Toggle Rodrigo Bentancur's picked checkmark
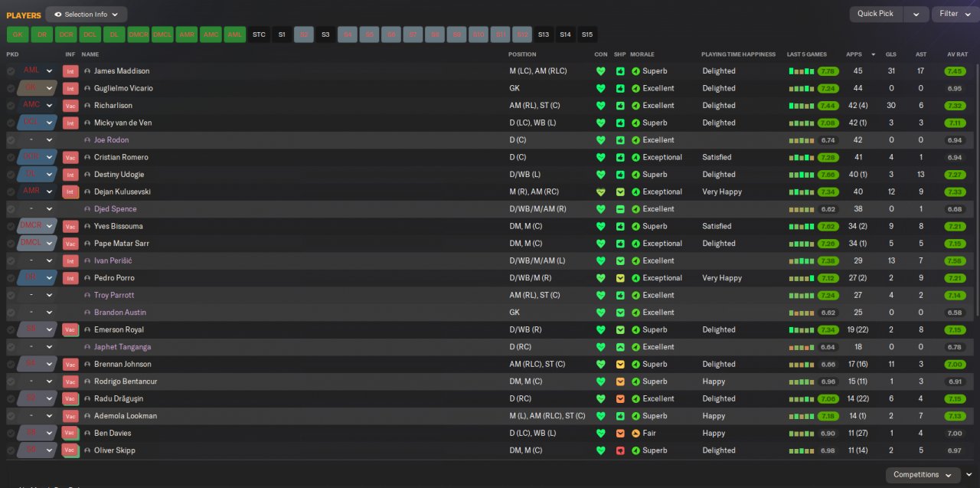 pos(11,382)
